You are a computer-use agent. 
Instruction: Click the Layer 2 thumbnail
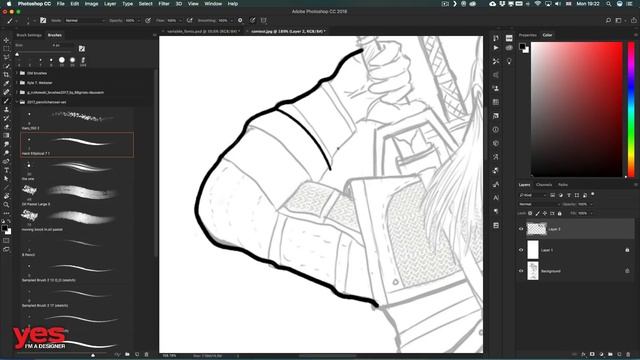pos(536,229)
